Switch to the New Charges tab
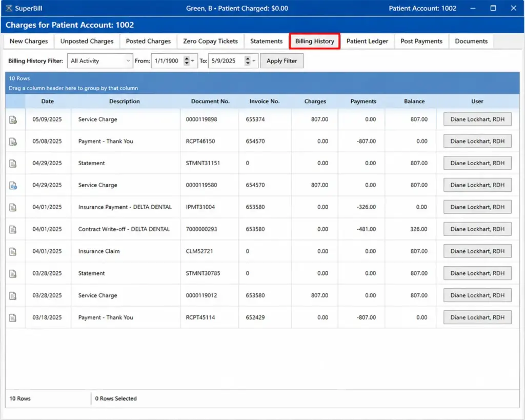Screen dimensions: 525x420 pyautogui.click(x=29, y=41)
